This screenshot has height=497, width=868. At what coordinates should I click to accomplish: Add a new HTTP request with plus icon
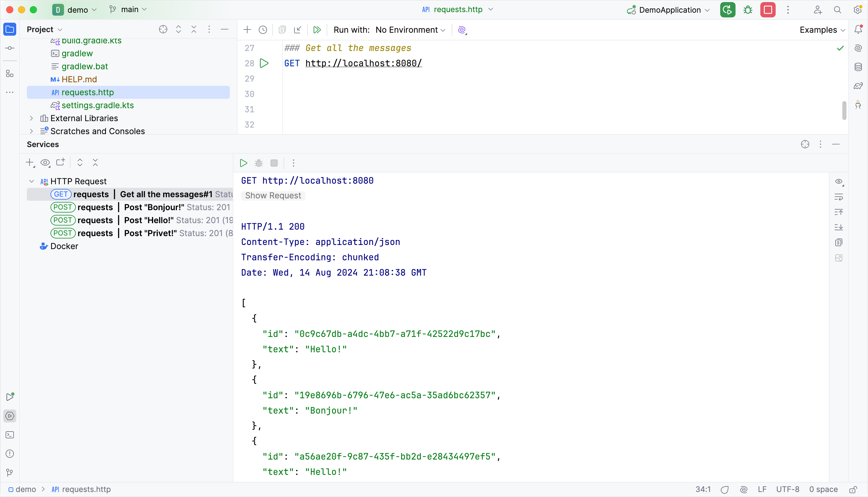(247, 30)
